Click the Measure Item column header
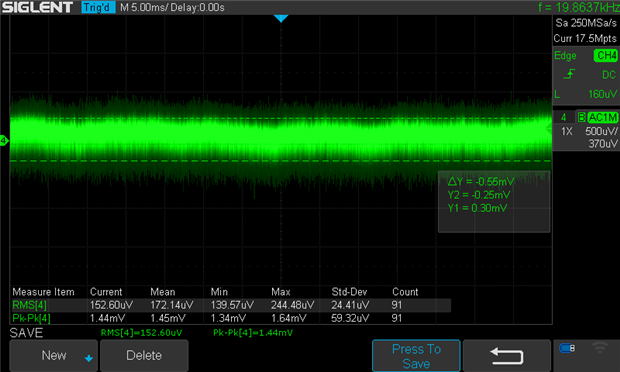The height and width of the screenshot is (372, 620). coord(43,292)
